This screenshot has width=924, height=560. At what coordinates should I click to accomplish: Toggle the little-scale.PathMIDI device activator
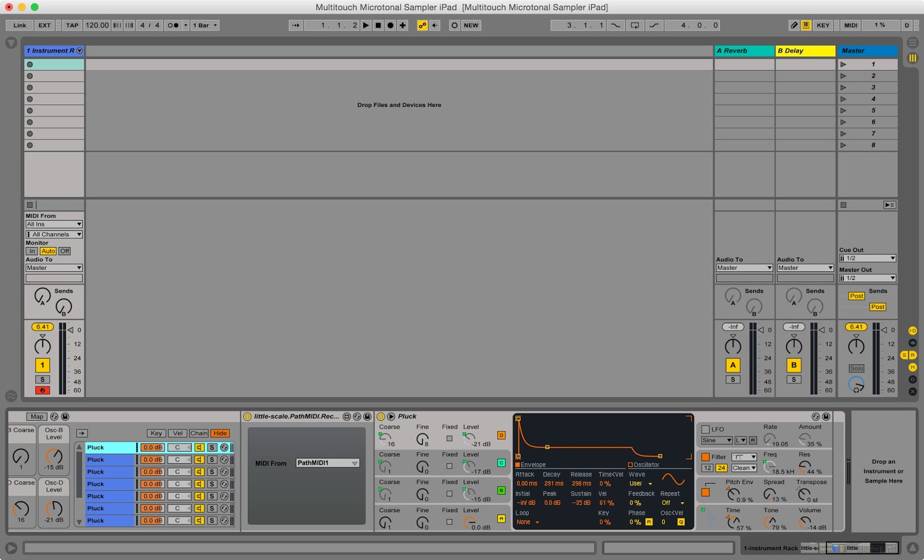(x=248, y=416)
